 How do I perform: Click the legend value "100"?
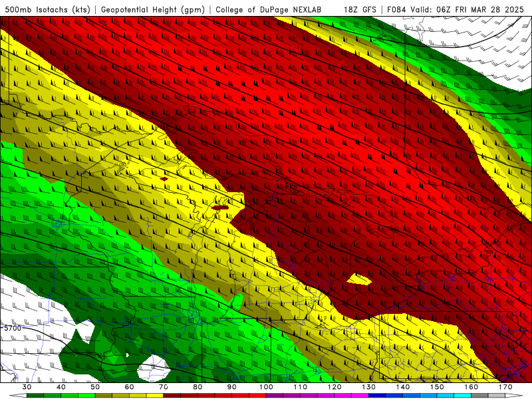coord(266,387)
